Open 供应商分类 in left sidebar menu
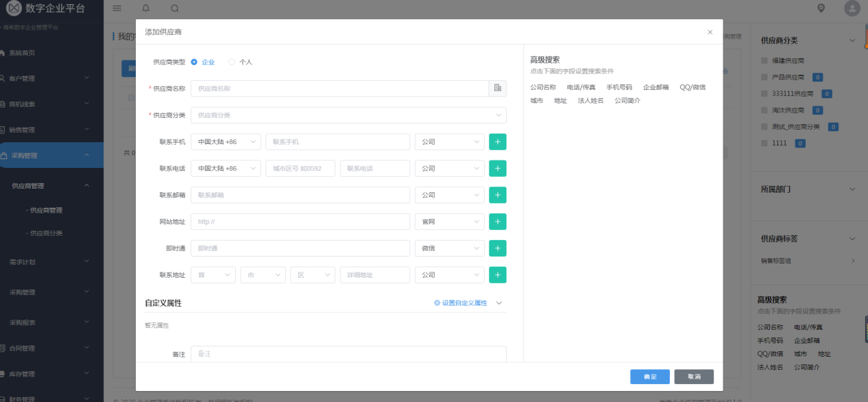This screenshot has height=402, width=868. click(x=45, y=233)
